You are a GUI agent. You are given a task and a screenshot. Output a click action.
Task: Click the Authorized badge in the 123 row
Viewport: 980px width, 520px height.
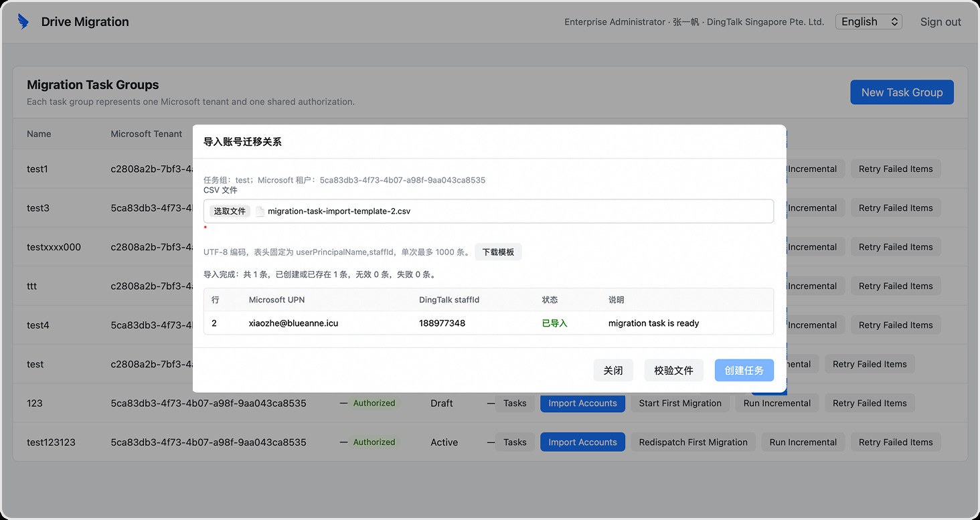point(374,403)
